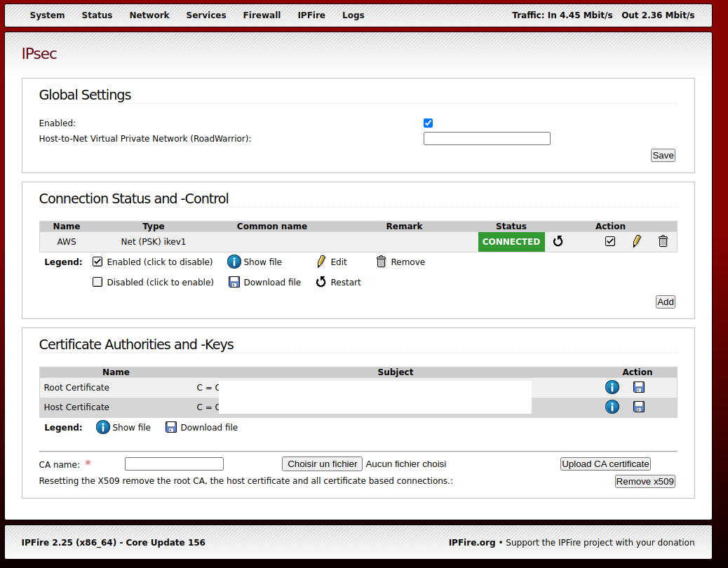Open the IPFire menu
728x568 pixels.
coord(311,15)
